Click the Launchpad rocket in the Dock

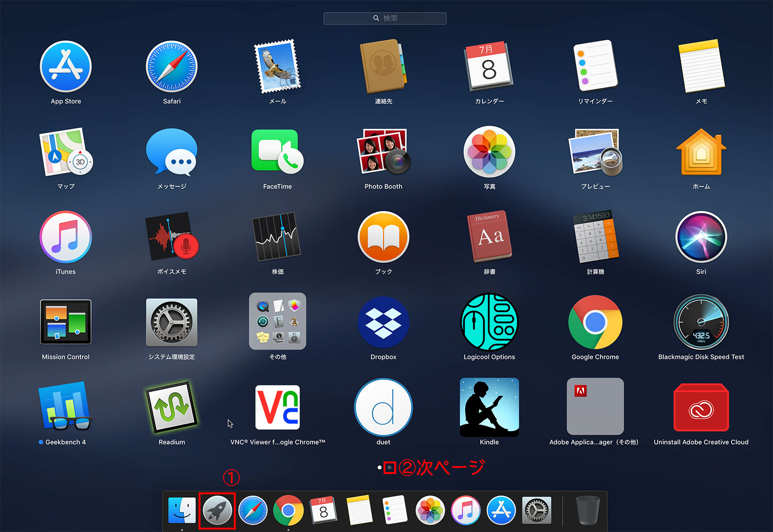[217, 510]
